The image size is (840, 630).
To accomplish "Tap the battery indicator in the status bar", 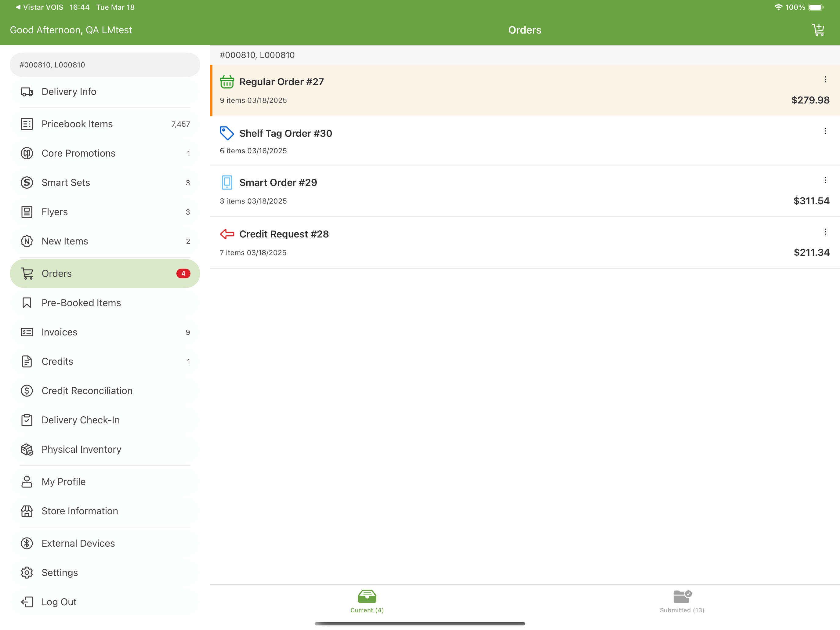I will click(x=815, y=7).
